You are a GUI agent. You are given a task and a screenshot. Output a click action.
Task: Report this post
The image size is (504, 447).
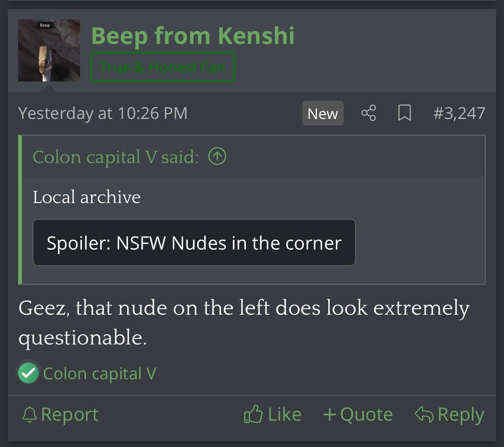(x=60, y=415)
